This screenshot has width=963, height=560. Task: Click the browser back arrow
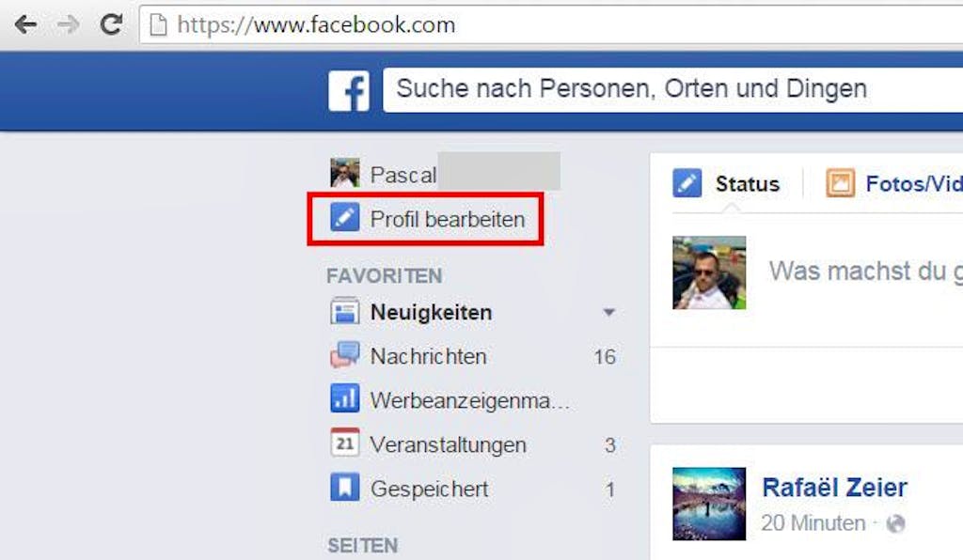(x=26, y=25)
